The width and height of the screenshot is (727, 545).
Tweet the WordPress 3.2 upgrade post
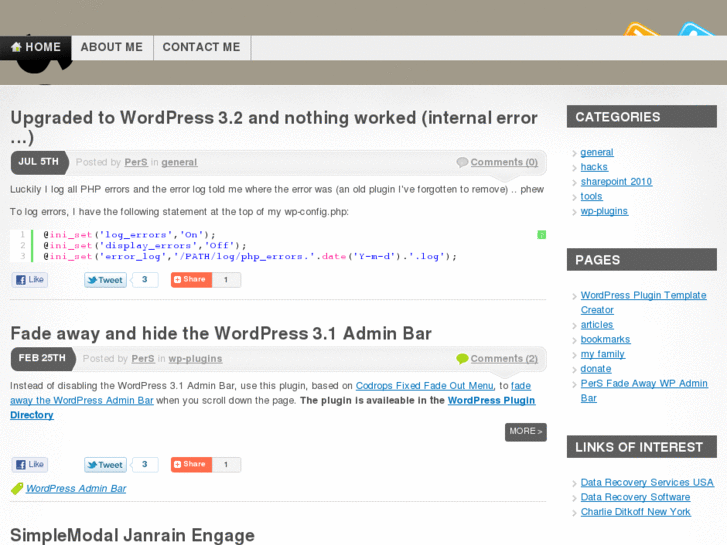point(105,280)
